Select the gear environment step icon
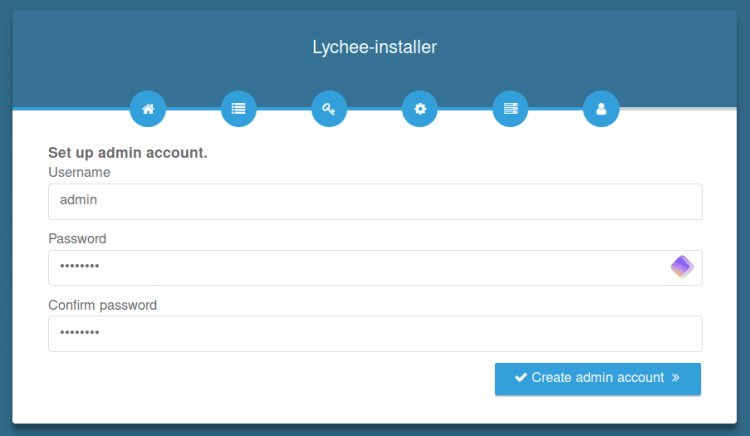 coord(420,109)
